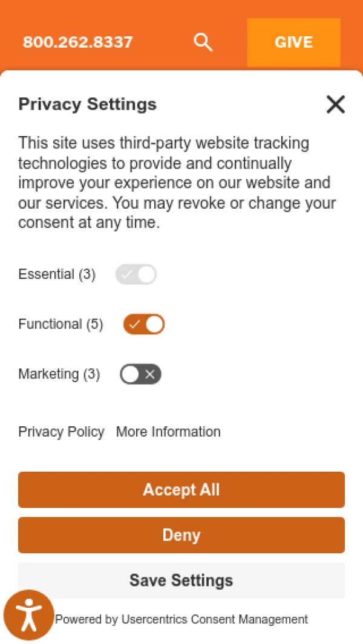Viewport: 363px width, 644px height.
Task: Expand the Marketing (3) category details
Action: (59, 374)
